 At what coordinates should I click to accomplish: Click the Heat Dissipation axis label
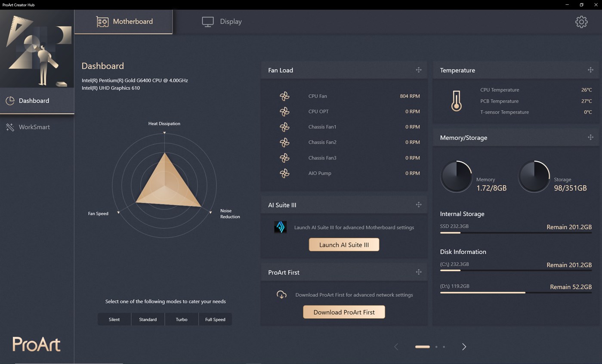164,123
